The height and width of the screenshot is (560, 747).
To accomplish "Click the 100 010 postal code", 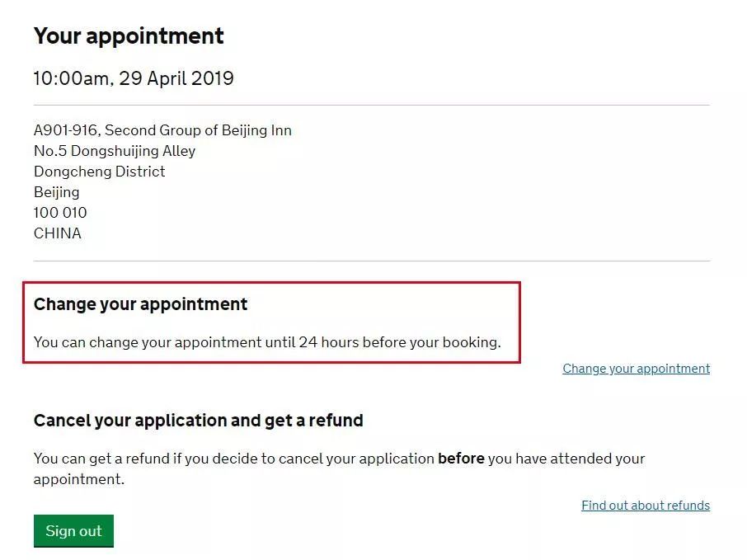I will pos(60,213).
